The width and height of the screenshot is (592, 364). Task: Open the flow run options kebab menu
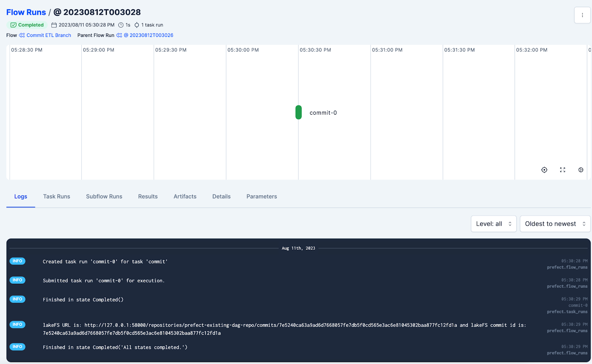pyautogui.click(x=582, y=15)
